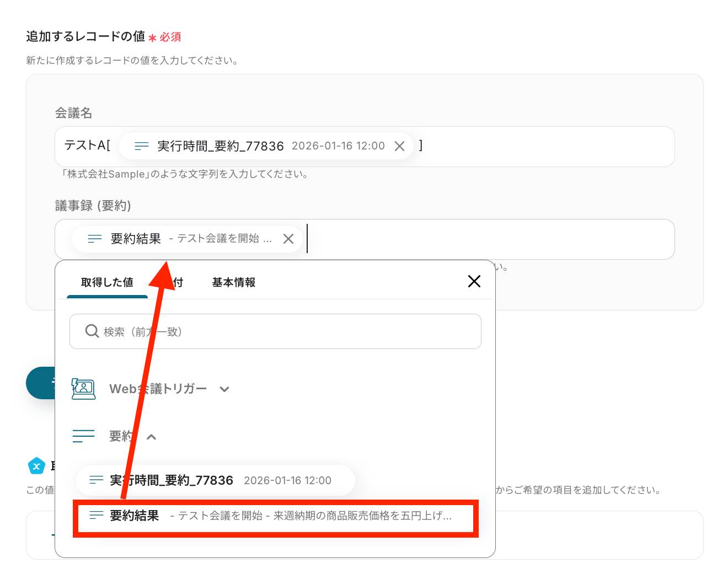Click the Web会議トリガー monitor icon
Screen dimensions: 728x579
pos(84,389)
